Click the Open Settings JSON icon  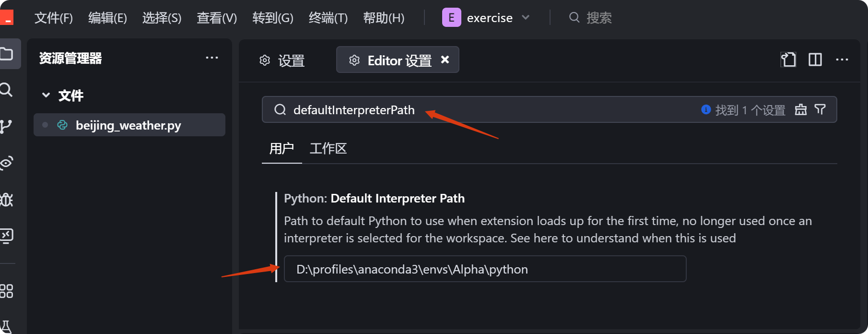pyautogui.click(x=788, y=60)
